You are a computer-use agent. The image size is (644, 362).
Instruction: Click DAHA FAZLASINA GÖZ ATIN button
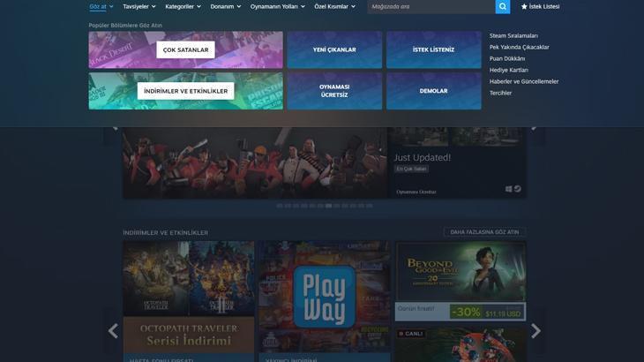click(484, 232)
